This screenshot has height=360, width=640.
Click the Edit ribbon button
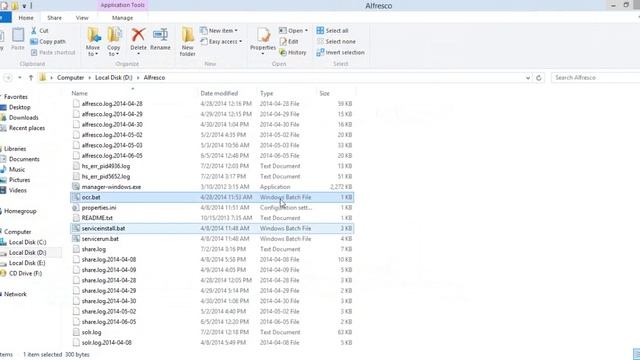click(x=289, y=42)
